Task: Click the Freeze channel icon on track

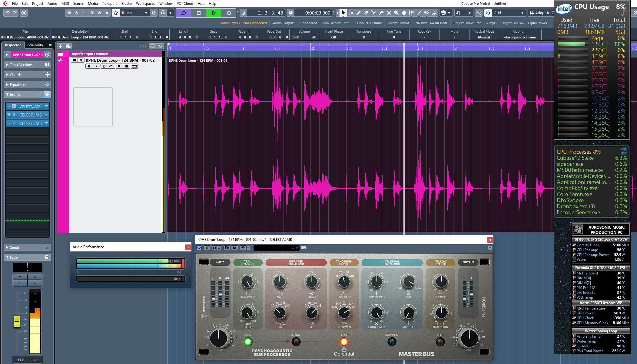Action: pyautogui.click(x=134, y=66)
